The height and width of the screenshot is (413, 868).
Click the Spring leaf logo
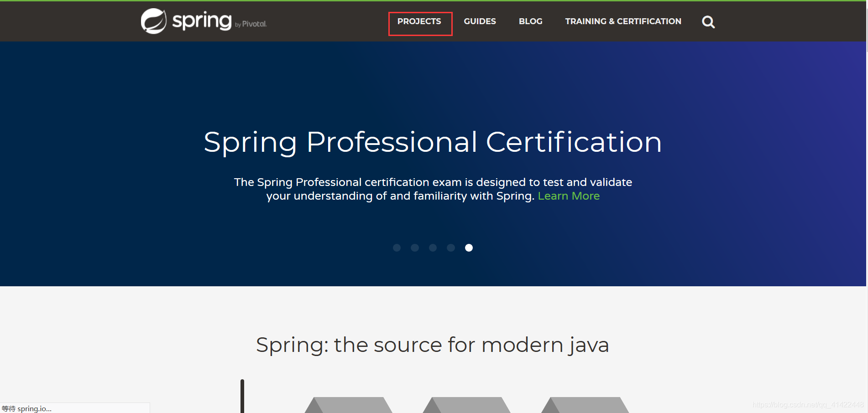pos(153,21)
